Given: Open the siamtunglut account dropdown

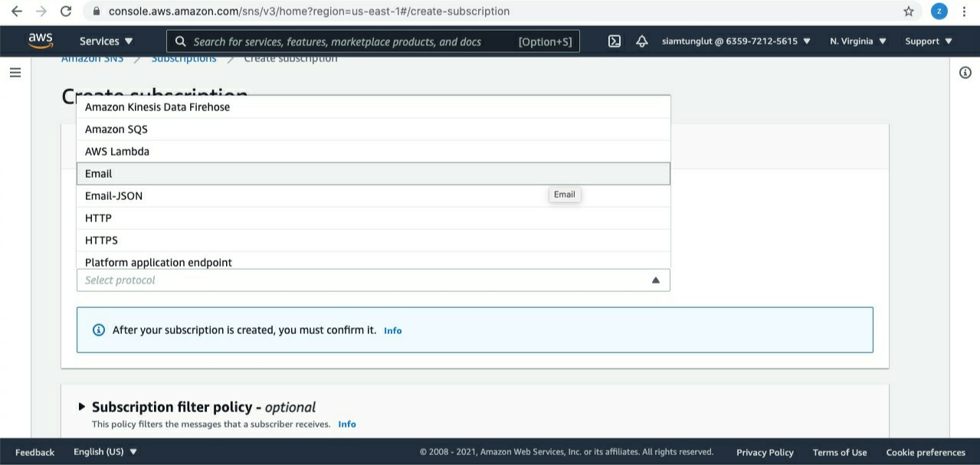Looking at the screenshot, I should 736,41.
